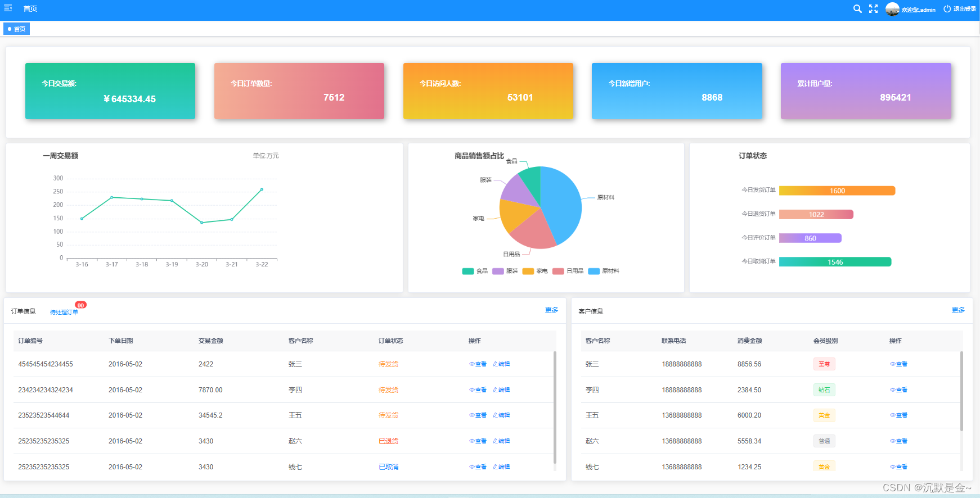Click the 交易金额 column header
The image size is (980, 498).
(x=211, y=341)
